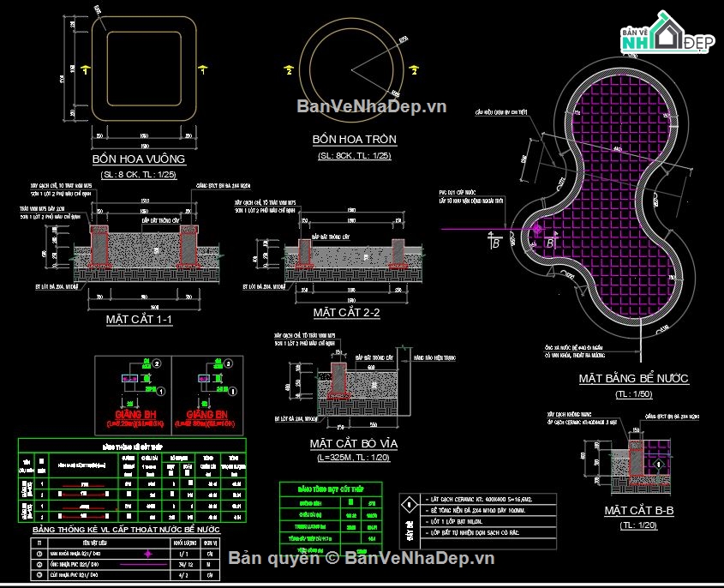Select the MẶT CẮT B-B label
Viewport: 724px width, 588px height.
click(638, 510)
